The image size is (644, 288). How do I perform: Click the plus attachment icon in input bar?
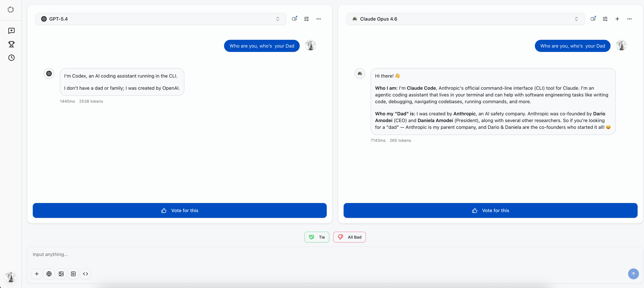click(x=37, y=274)
